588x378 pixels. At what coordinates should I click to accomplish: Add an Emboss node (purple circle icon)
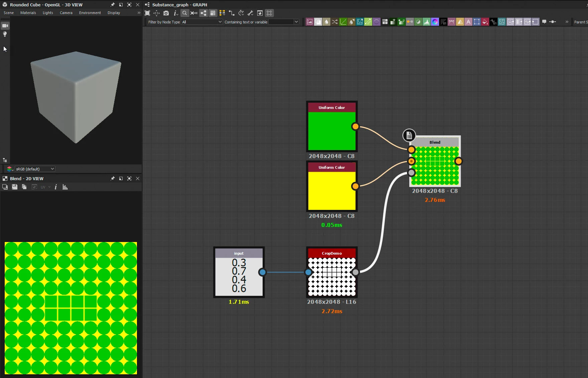tap(377, 22)
